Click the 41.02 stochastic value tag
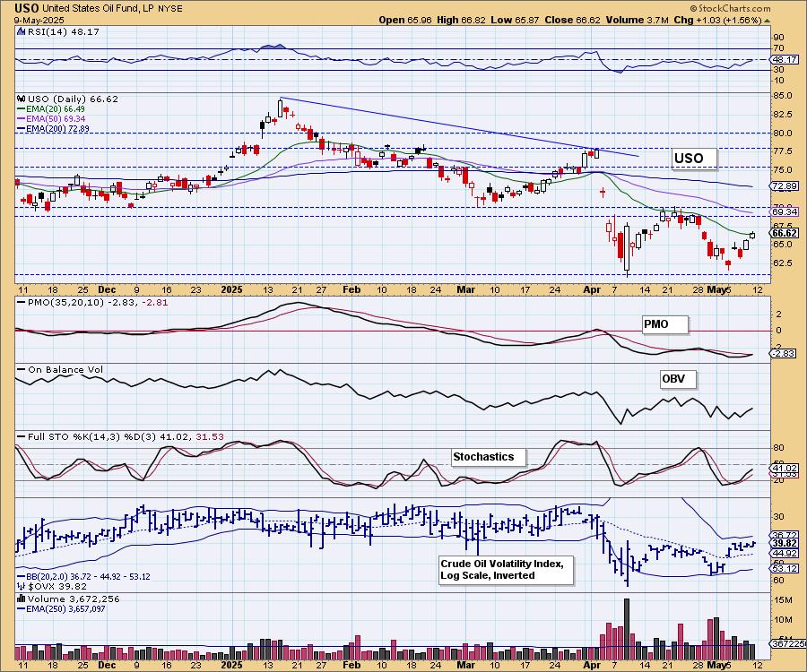Viewport: 807px width, 672px height. coord(785,469)
